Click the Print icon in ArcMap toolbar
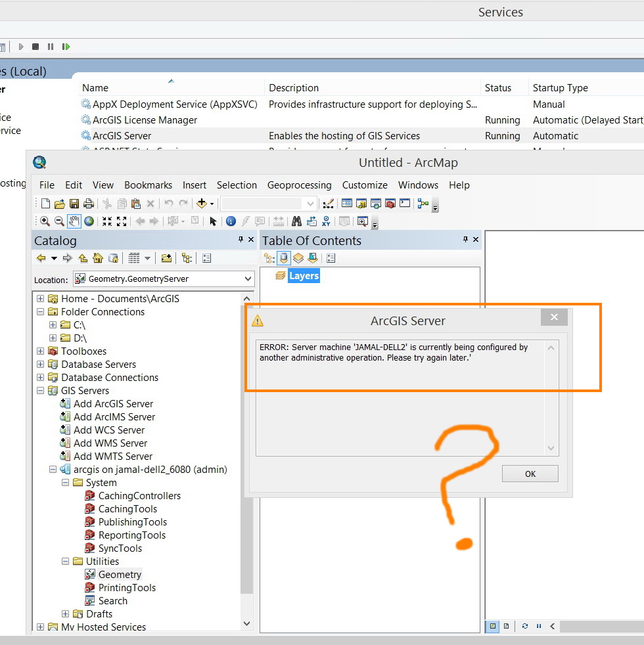The image size is (644, 645). click(x=89, y=204)
